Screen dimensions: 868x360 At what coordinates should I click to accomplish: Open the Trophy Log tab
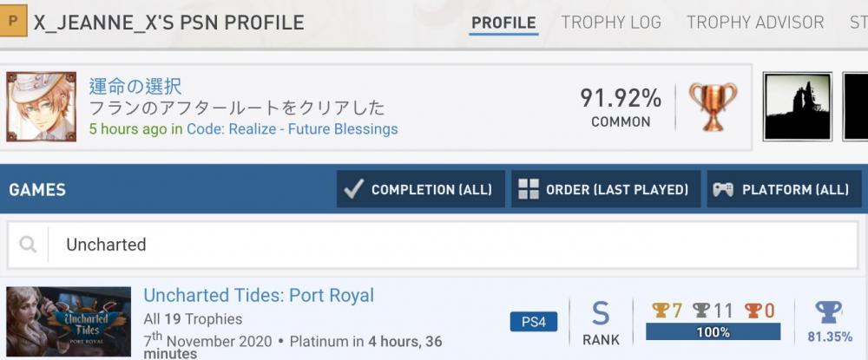click(x=611, y=23)
